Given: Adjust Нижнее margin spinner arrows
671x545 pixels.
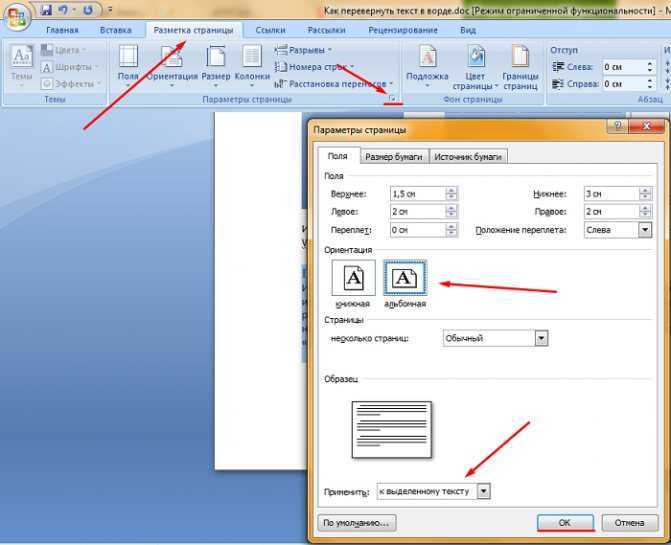Looking at the screenshot, I should tap(645, 194).
